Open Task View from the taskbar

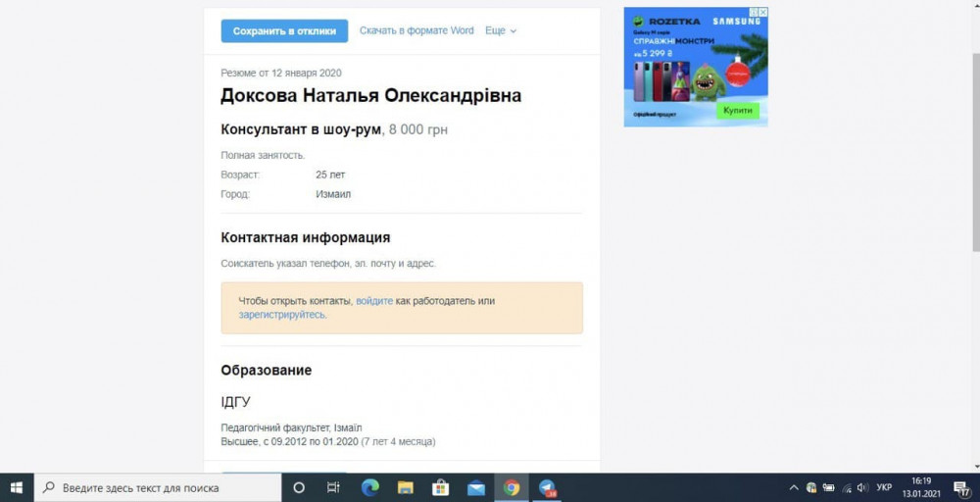coord(333,487)
